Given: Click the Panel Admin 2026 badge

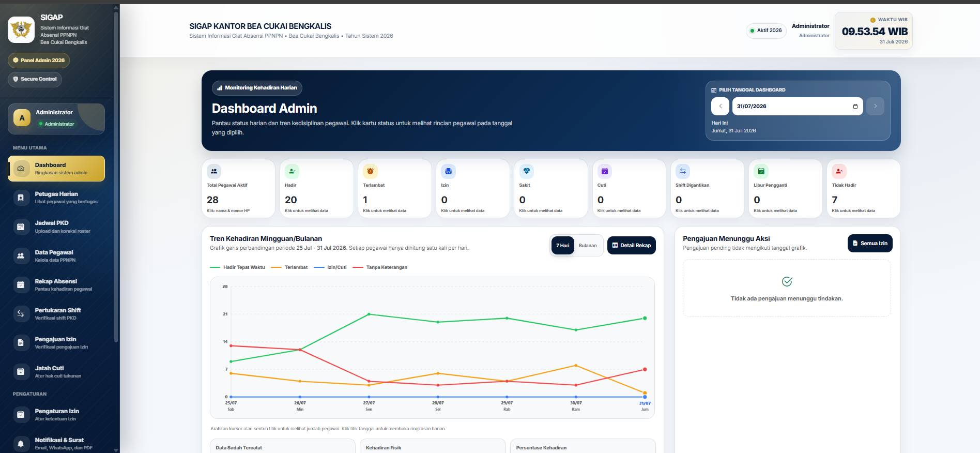Looking at the screenshot, I should coord(39,61).
